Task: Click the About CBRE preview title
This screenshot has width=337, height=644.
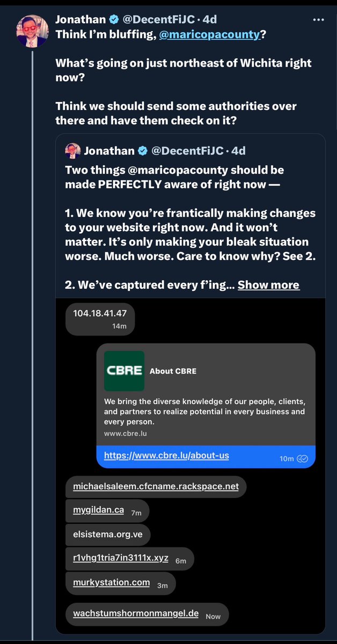Action: click(x=173, y=371)
